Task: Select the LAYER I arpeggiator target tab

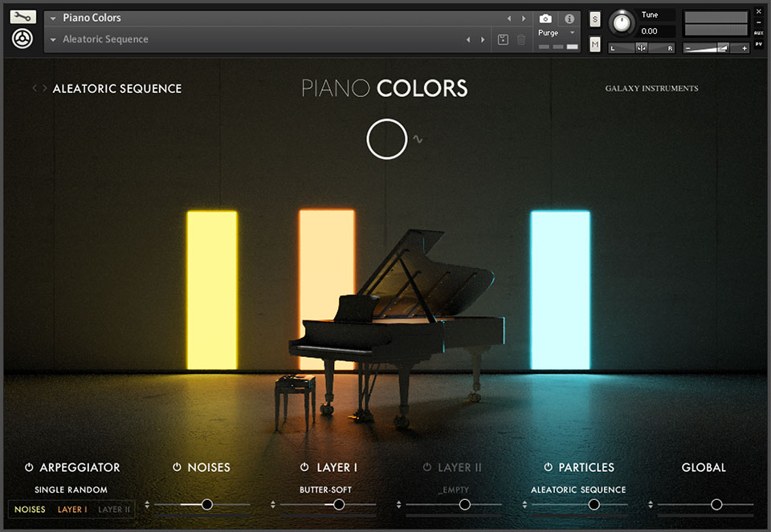Action: 72,510
